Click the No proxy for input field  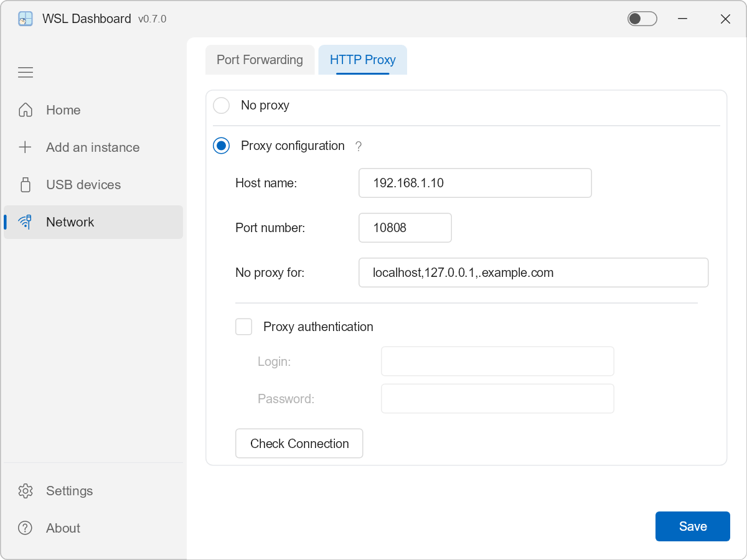[533, 272]
